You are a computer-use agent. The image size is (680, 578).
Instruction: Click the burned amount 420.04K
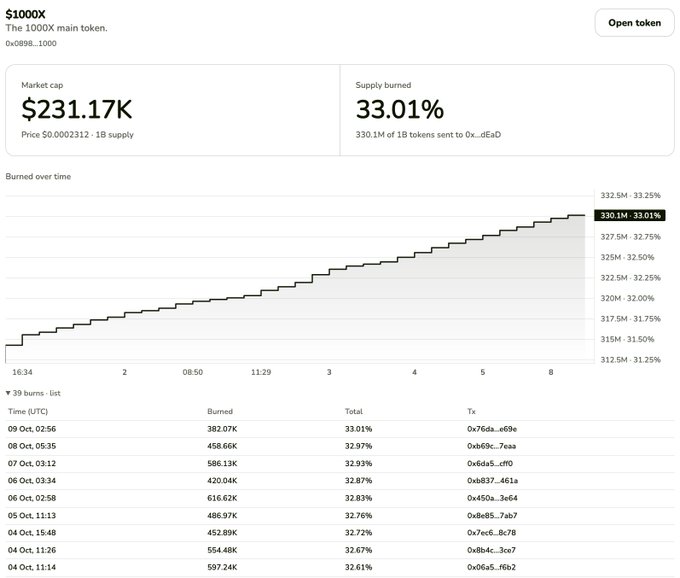pyautogui.click(x=222, y=480)
